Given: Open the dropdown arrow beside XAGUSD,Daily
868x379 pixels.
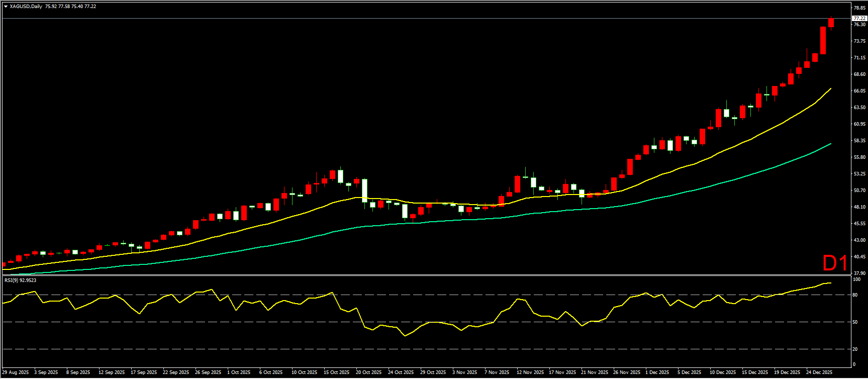Looking at the screenshot, I should pyautogui.click(x=6, y=7).
